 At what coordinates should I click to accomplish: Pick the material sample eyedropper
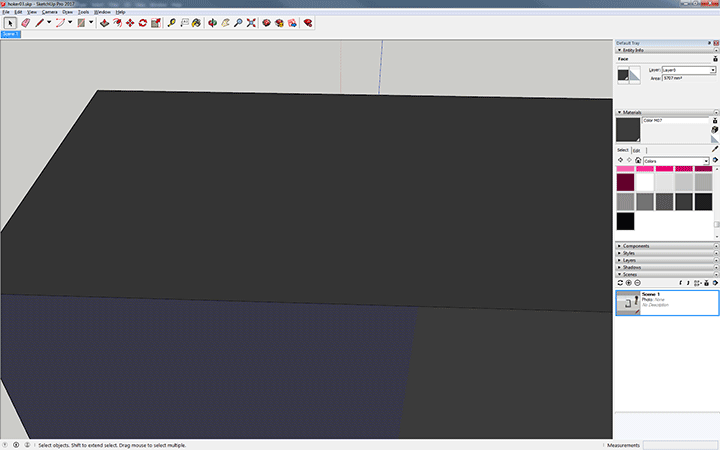click(714, 149)
